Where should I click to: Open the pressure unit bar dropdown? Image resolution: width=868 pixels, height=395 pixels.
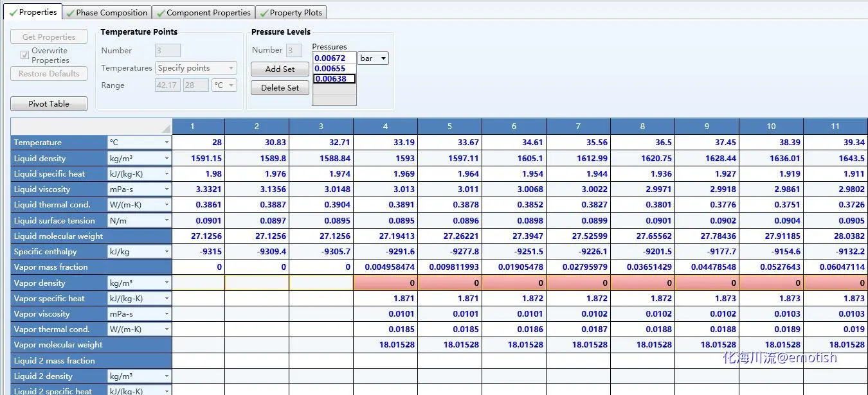pyautogui.click(x=373, y=58)
